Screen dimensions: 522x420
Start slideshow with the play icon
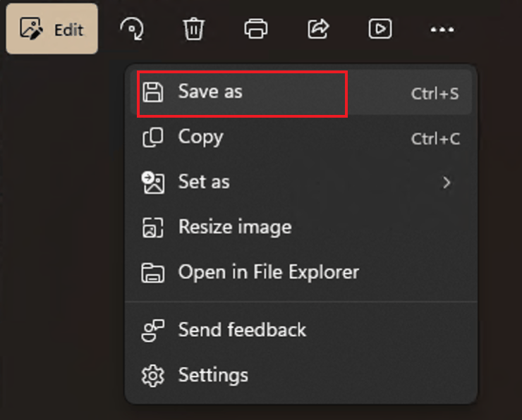[x=380, y=29]
